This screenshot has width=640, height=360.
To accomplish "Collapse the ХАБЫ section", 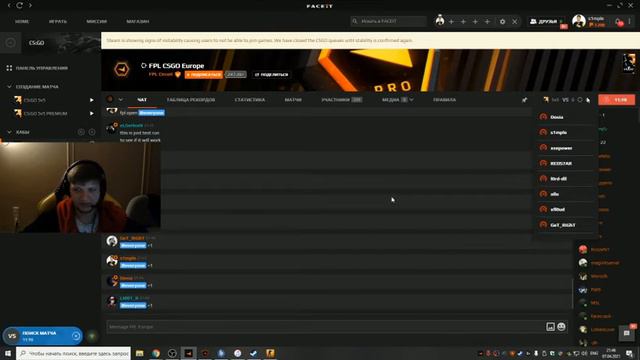I will [x=9, y=132].
